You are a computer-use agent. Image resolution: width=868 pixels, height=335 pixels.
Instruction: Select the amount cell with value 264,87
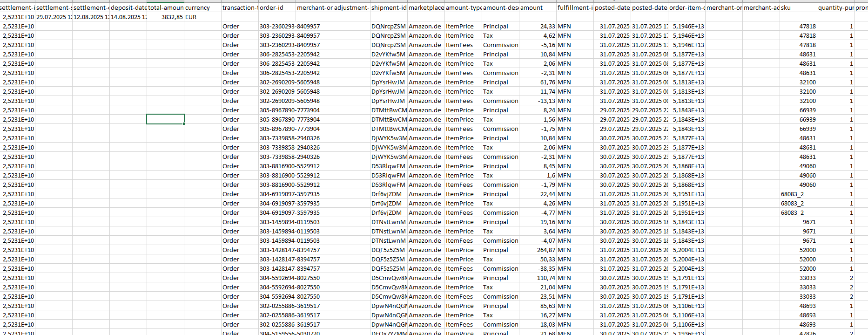pyautogui.click(x=538, y=250)
